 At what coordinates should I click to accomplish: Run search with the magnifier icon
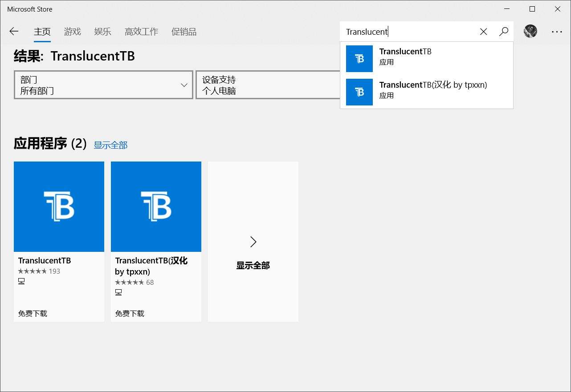pos(504,32)
